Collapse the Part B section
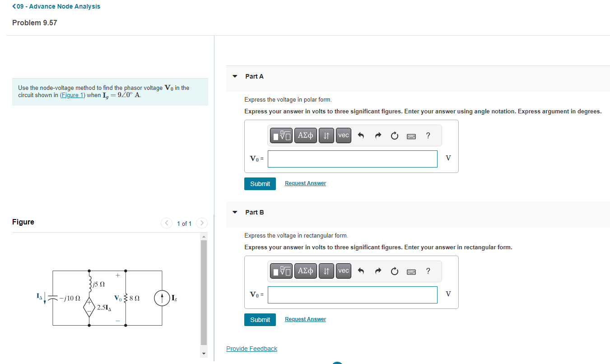610x364 pixels. point(234,212)
